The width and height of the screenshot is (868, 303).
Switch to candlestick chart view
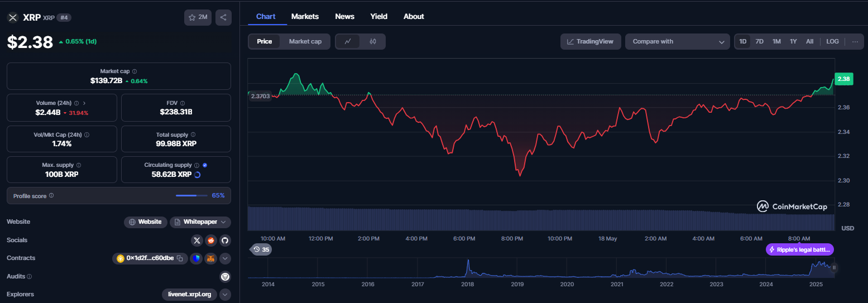(x=373, y=41)
